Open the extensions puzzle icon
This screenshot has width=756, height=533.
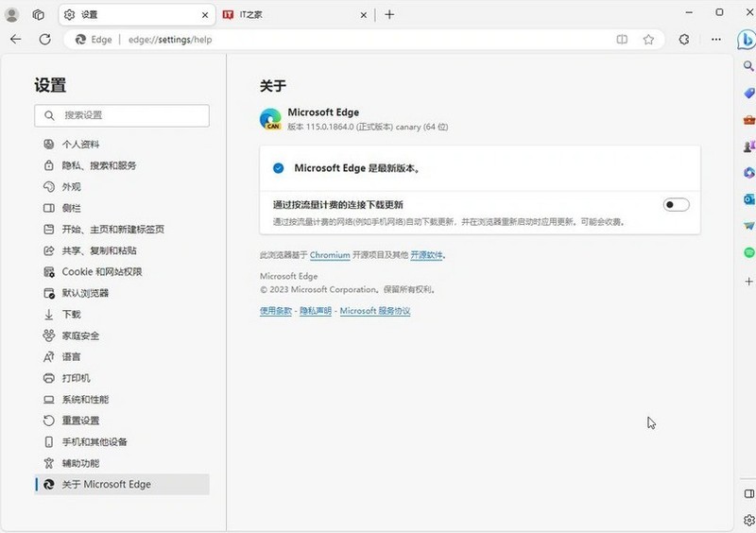pyautogui.click(x=683, y=40)
